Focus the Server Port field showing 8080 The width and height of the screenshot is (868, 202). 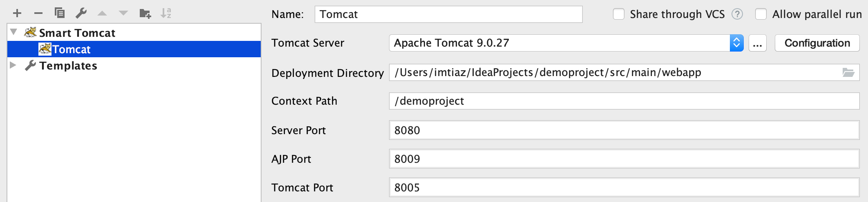click(x=624, y=130)
